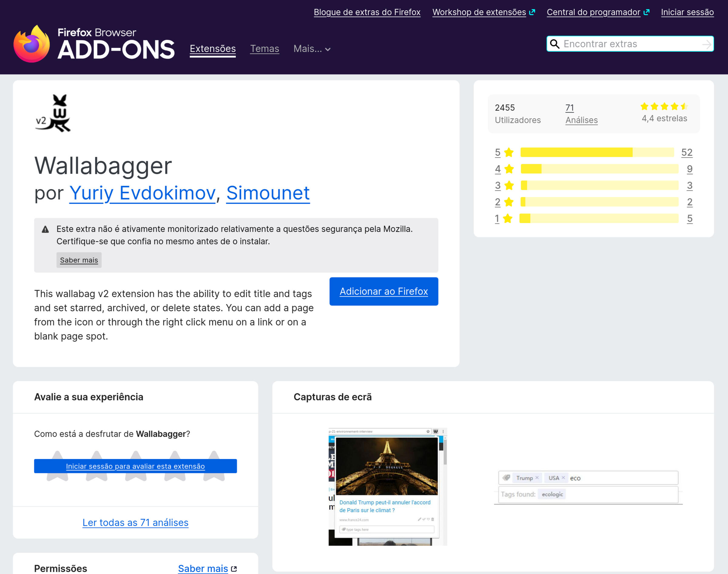Image resolution: width=728 pixels, height=574 pixels.
Task: Click the external link icon beside Central do programador
Action: coord(646,12)
